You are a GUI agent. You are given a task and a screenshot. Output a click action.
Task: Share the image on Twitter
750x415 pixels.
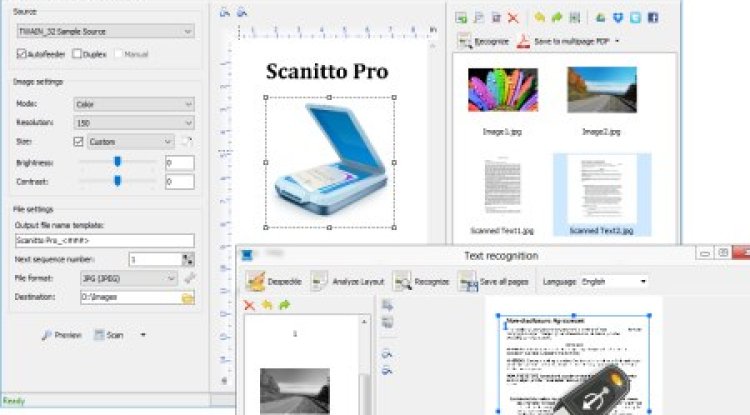coord(635,18)
